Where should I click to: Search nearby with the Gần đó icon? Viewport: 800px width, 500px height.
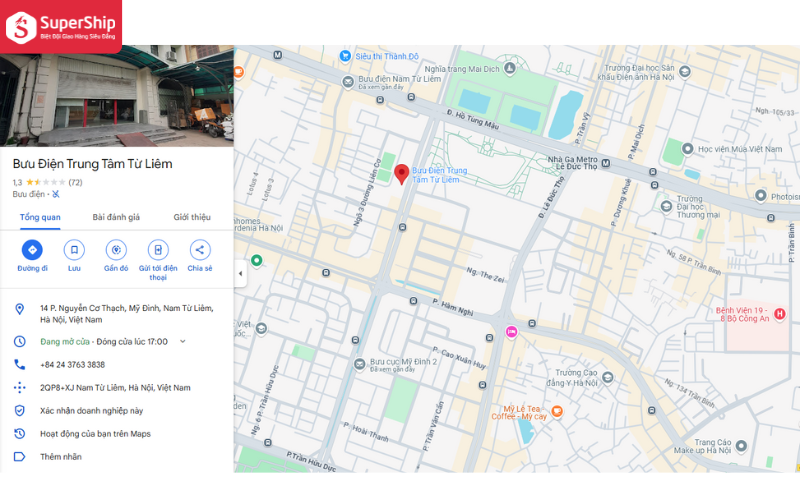click(116, 250)
